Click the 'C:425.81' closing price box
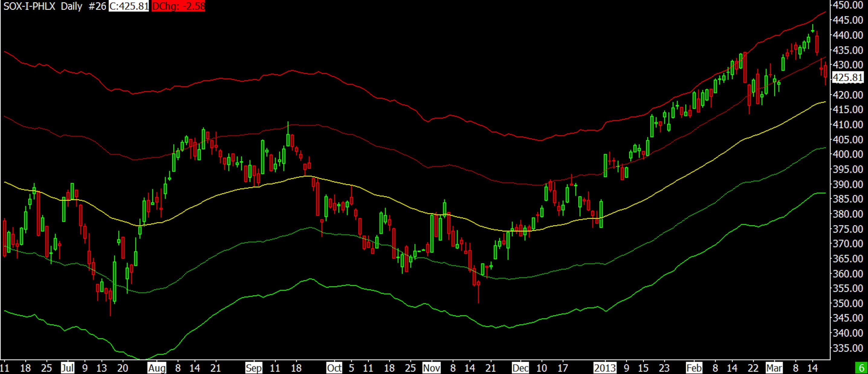The height and width of the screenshot is (374, 868). (129, 6)
